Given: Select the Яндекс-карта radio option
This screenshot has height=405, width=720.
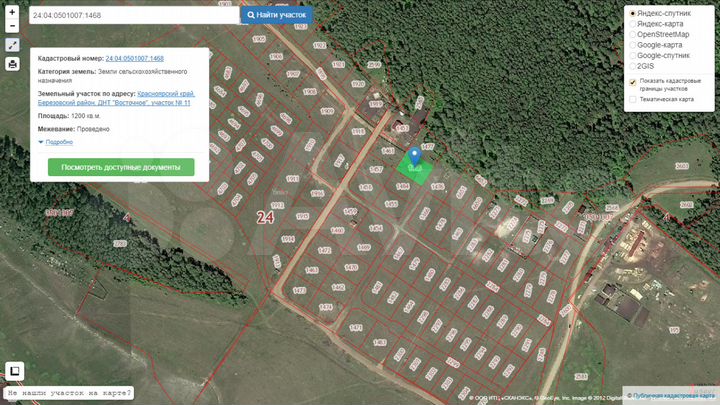Looking at the screenshot, I should tap(632, 24).
